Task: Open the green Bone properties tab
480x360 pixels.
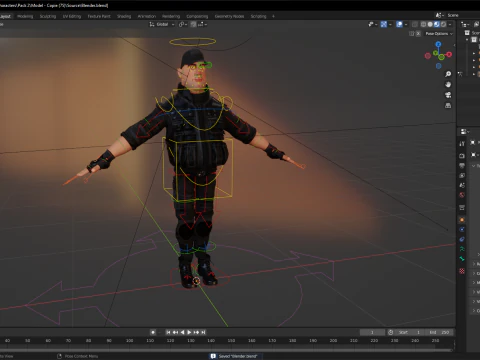Action: (462, 259)
